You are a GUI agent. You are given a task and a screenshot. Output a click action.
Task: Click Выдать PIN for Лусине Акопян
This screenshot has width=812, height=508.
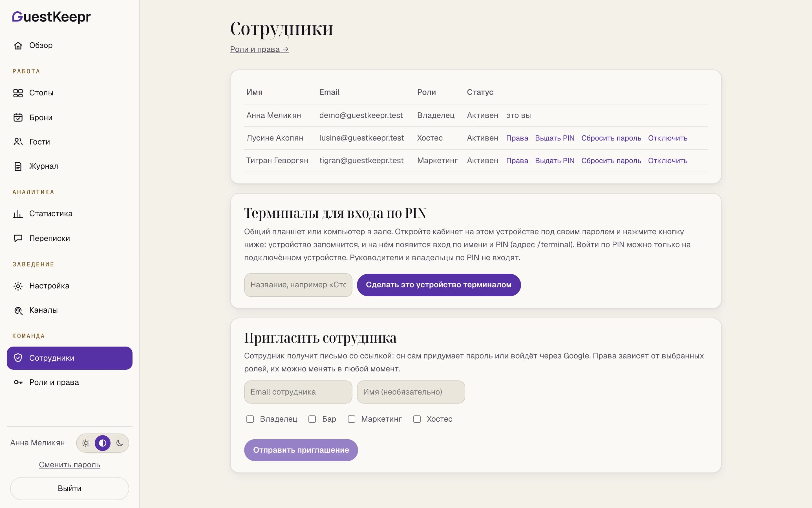pyautogui.click(x=555, y=138)
